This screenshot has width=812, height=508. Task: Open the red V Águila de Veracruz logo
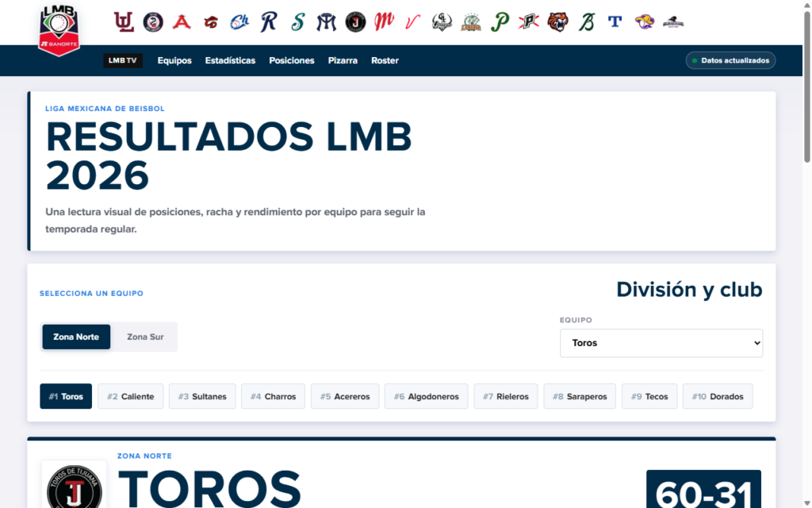(x=412, y=21)
